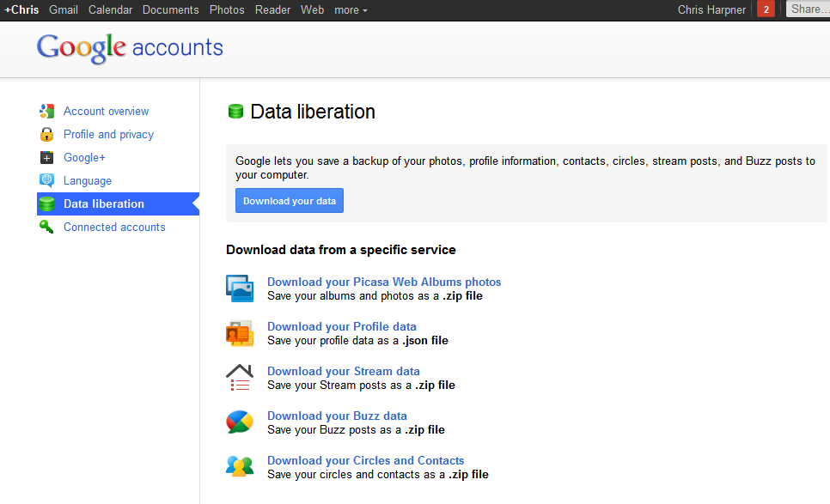
Task: Click the Google+ plus-sign icon in sidebar
Action: pyautogui.click(x=46, y=158)
